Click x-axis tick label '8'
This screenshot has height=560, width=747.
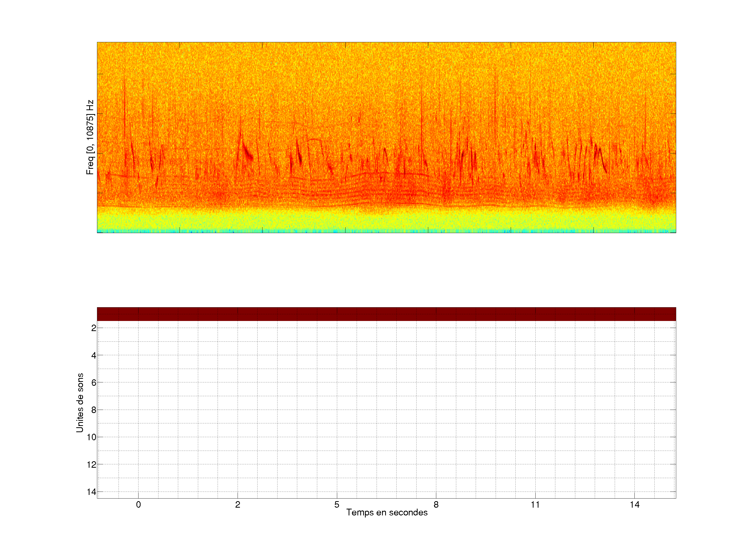(x=436, y=505)
